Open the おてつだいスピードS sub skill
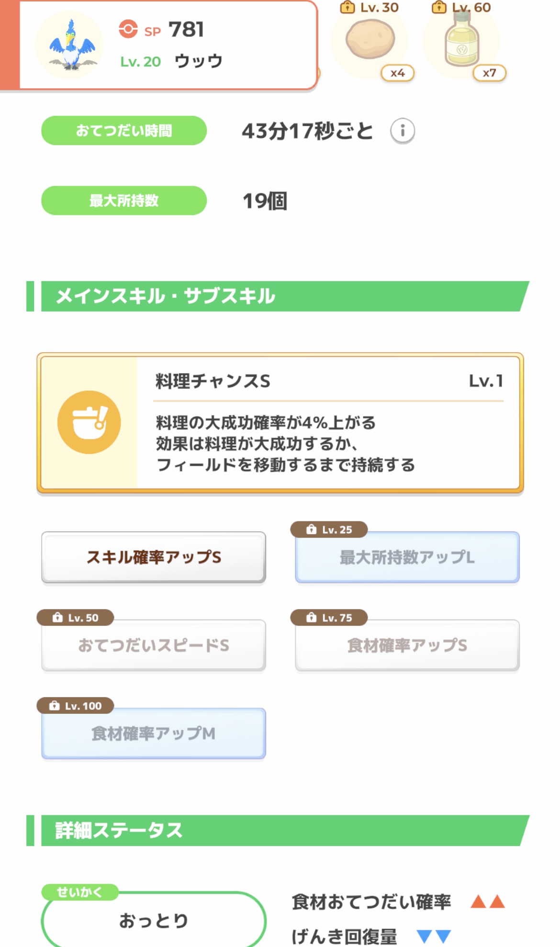 pyautogui.click(x=154, y=645)
